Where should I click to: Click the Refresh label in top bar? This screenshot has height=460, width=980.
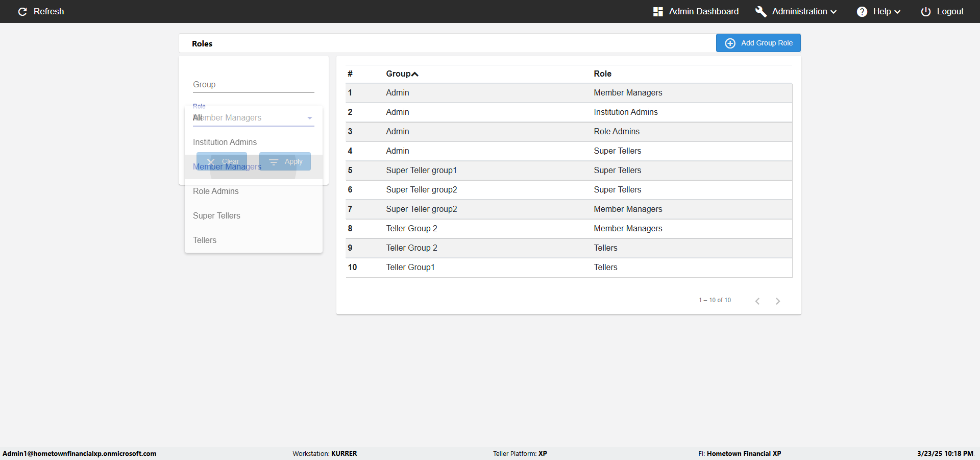tap(48, 11)
